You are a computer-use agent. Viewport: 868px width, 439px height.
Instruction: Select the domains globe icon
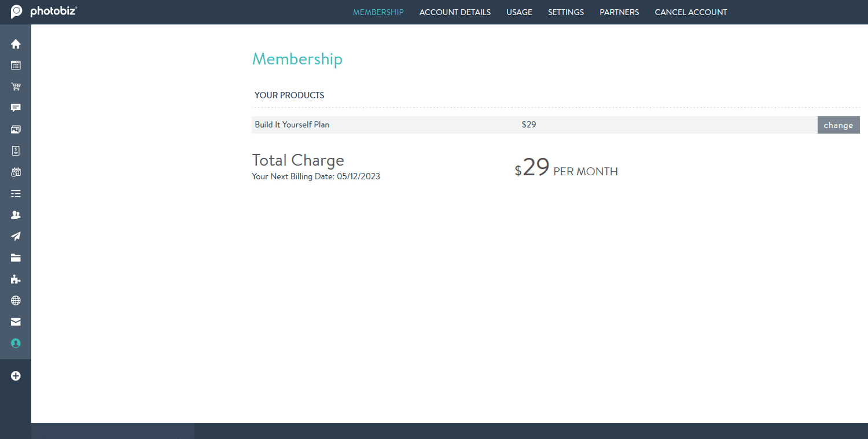pyautogui.click(x=16, y=300)
